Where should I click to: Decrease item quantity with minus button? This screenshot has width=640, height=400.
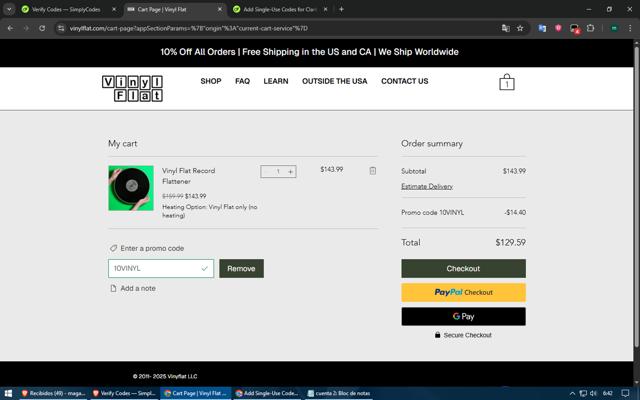coord(266,171)
